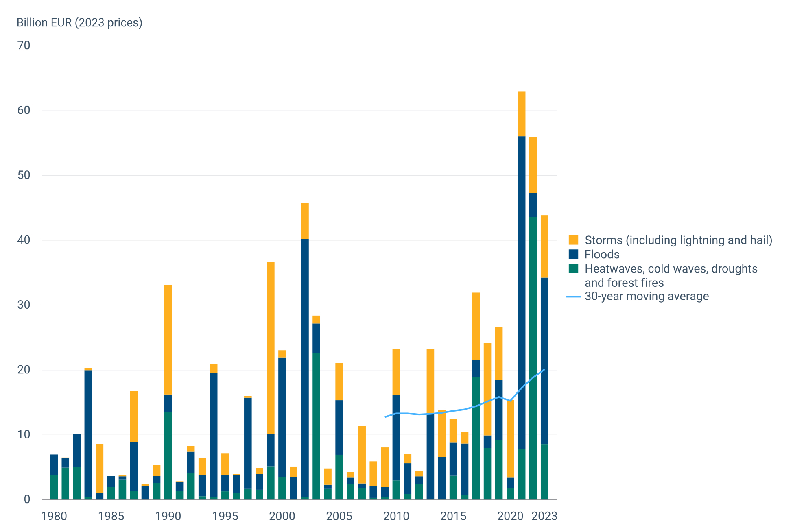Click the x-axis label 1990
Screen dimensions: 793x532
(x=168, y=516)
